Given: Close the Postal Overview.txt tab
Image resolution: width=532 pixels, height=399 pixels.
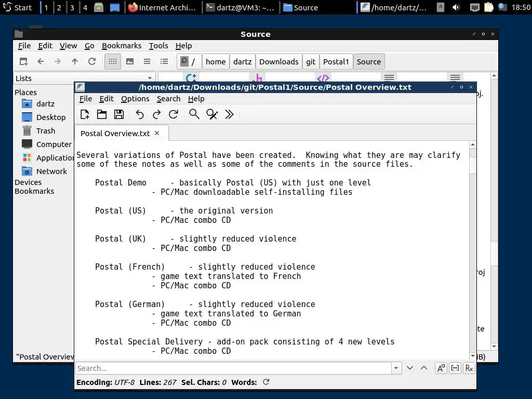Looking at the screenshot, I should click(157, 133).
